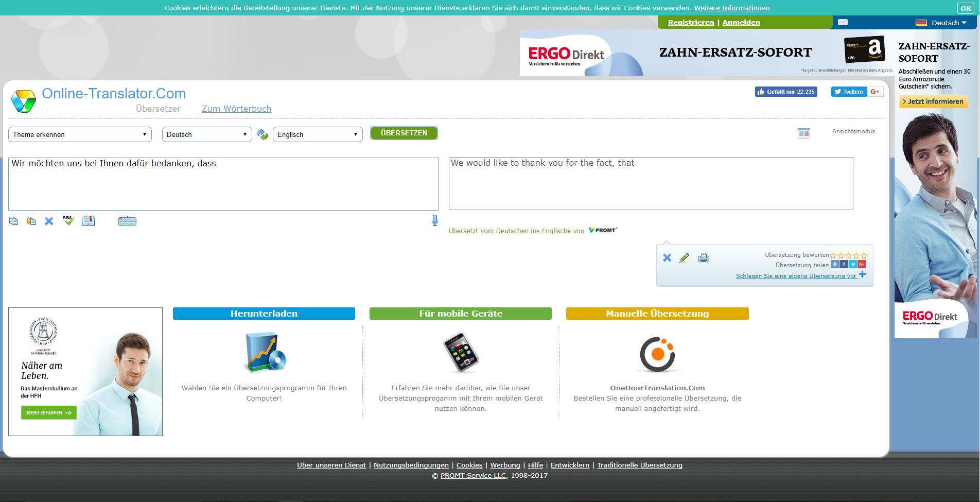Open the site language selector showing Deutsch
The image size is (980, 502).
(x=941, y=23)
